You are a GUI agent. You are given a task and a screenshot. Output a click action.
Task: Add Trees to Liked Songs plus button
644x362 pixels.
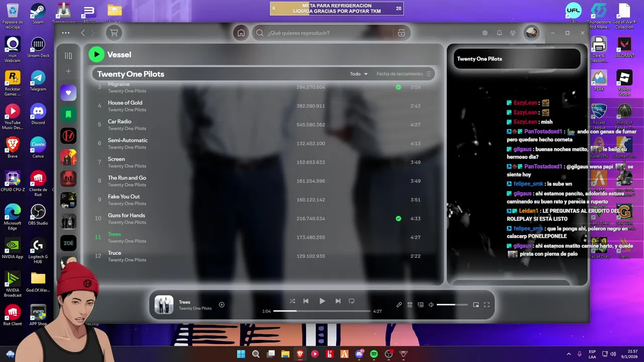click(x=221, y=305)
